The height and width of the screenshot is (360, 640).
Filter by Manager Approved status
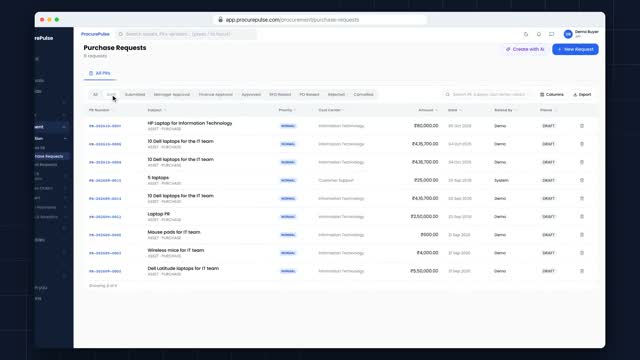[x=172, y=95]
